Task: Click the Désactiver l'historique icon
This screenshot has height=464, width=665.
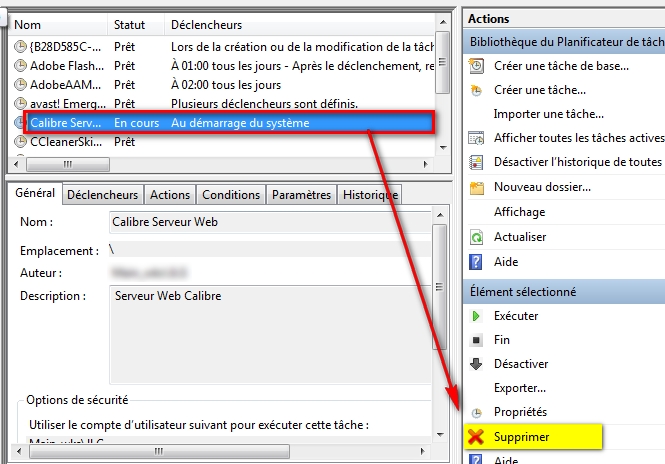Action: click(476, 162)
